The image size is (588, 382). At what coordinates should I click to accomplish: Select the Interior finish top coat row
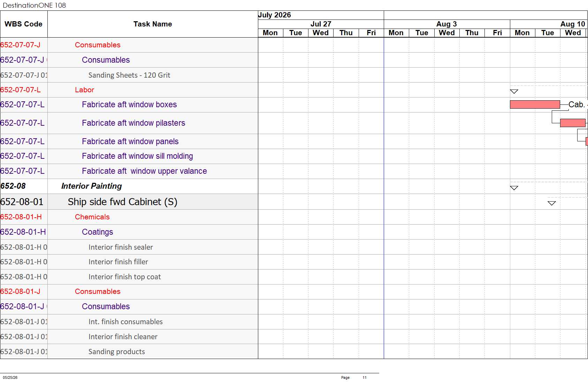click(129, 277)
